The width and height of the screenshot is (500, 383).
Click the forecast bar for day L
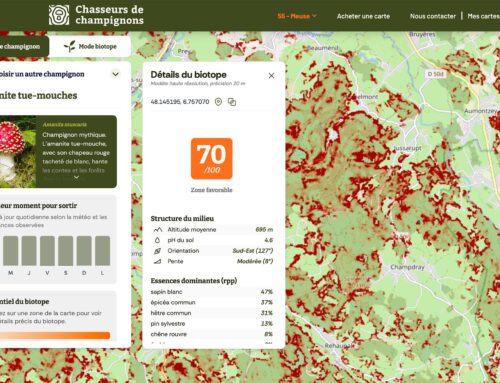(x=103, y=251)
